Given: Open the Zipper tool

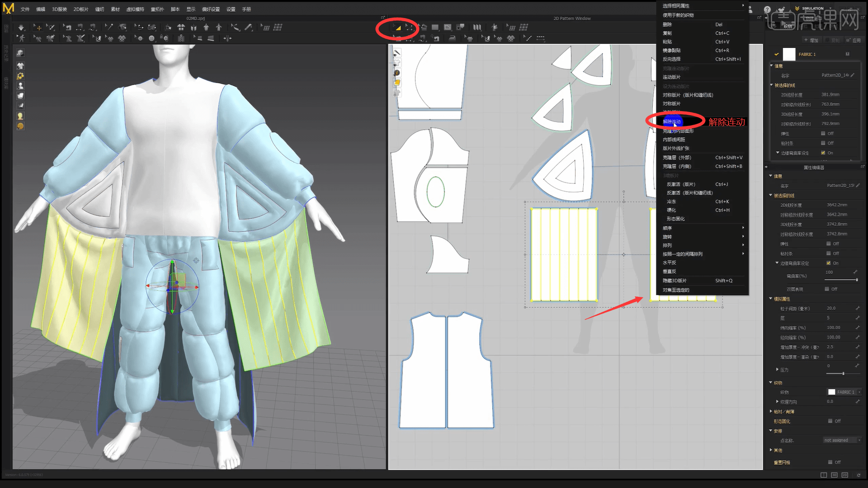Looking at the screenshot, I should coord(181,38).
